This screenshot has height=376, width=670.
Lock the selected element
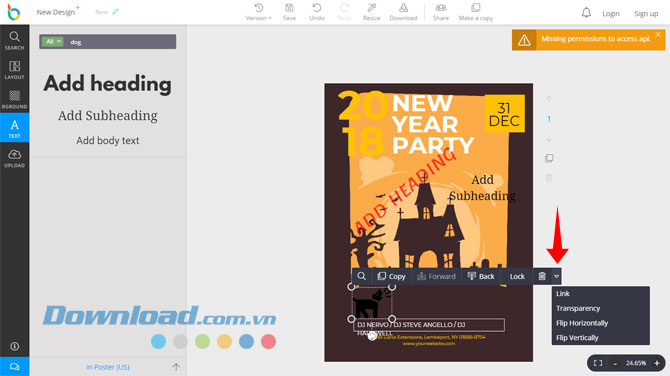tap(517, 276)
